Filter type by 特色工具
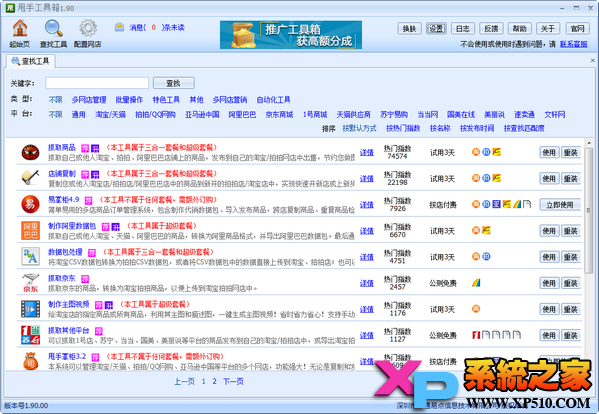Screen dimensions: 599x414 tap(166, 100)
